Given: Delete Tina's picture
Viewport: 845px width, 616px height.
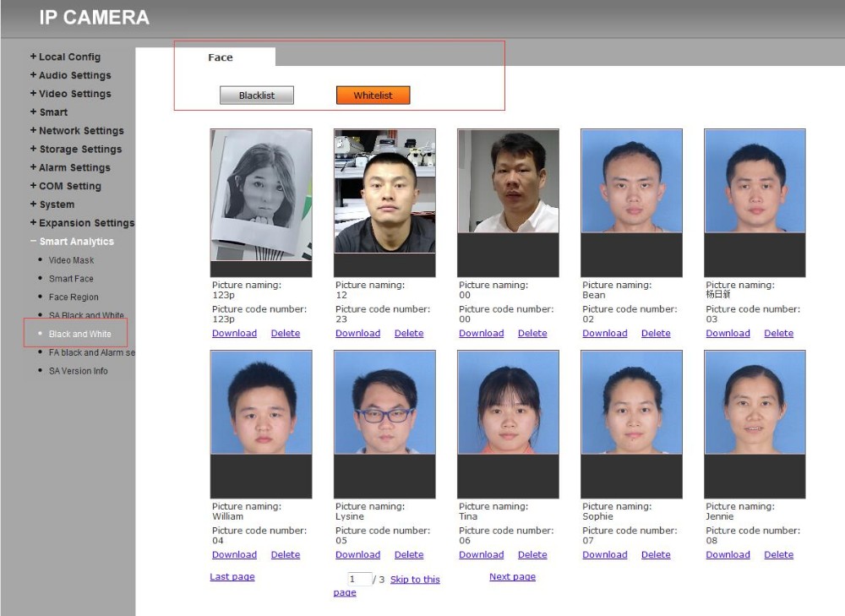Looking at the screenshot, I should [532, 554].
